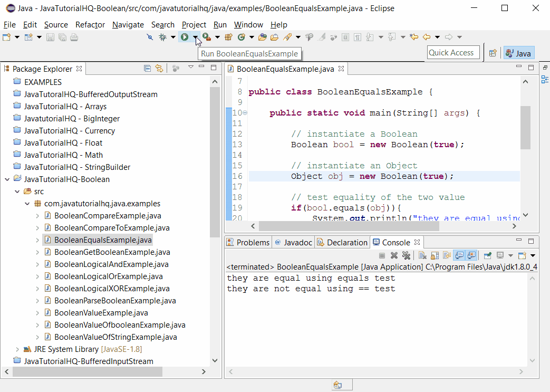Toggle Show Console on Standard Out

click(459, 255)
